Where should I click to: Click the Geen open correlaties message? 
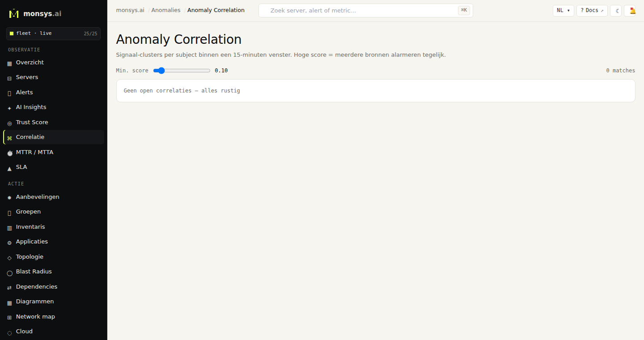[182, 91]
